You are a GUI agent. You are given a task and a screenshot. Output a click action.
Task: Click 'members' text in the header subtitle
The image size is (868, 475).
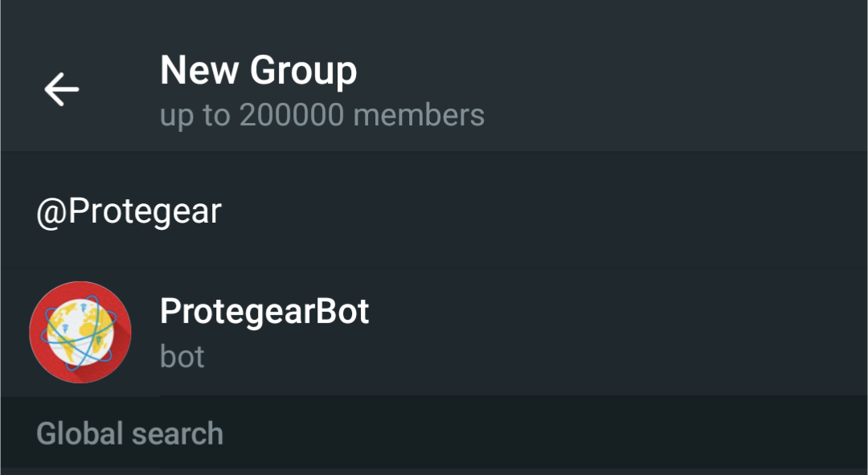[x=419, y=115]
